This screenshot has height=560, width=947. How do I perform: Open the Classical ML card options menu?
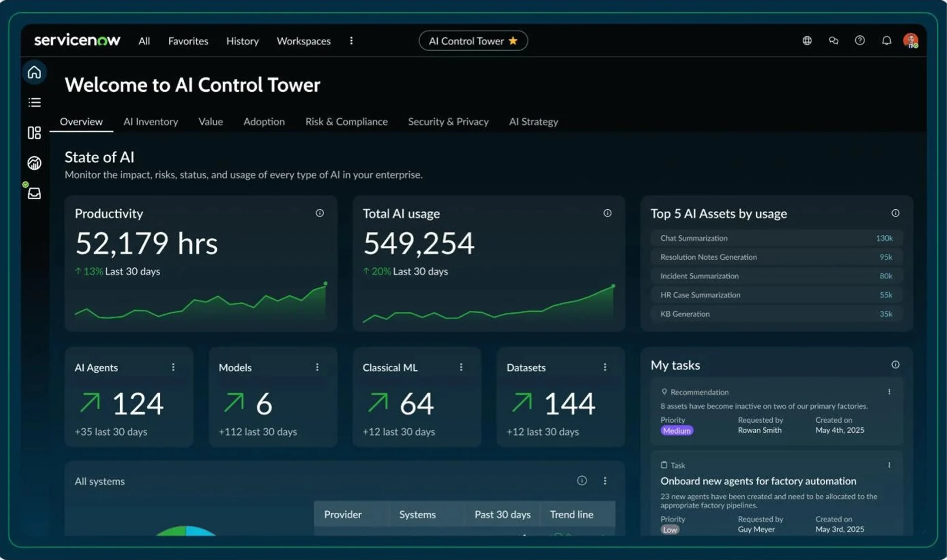pos(461,367)
